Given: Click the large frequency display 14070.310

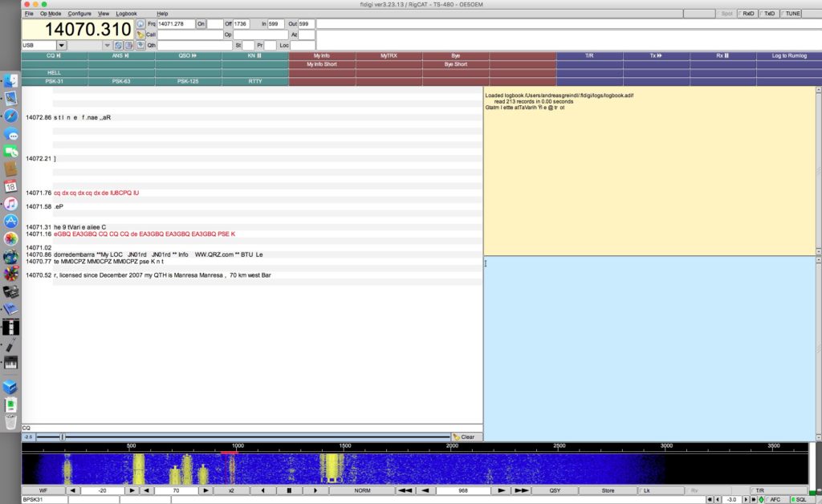Looking at the screenshot, I should (78, 30).
